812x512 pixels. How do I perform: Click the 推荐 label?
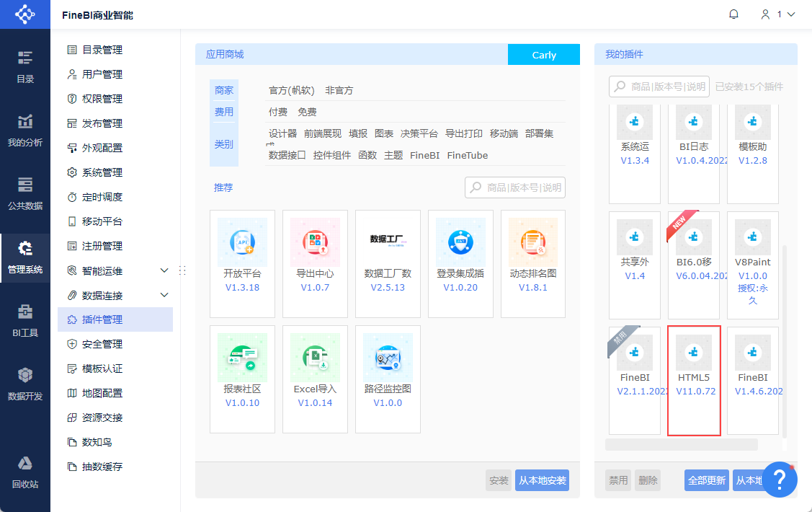[x=223, y=187]
